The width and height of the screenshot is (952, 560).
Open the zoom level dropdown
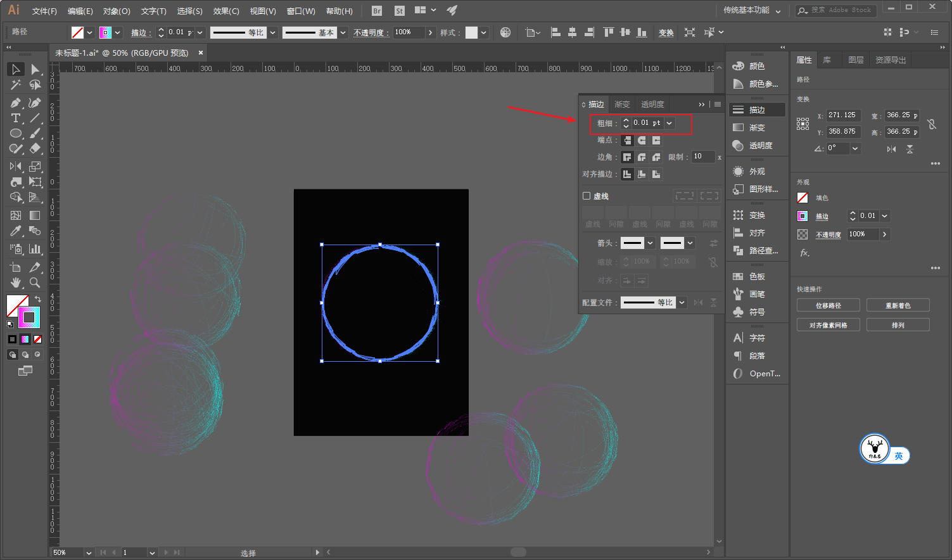coord(89,552)
